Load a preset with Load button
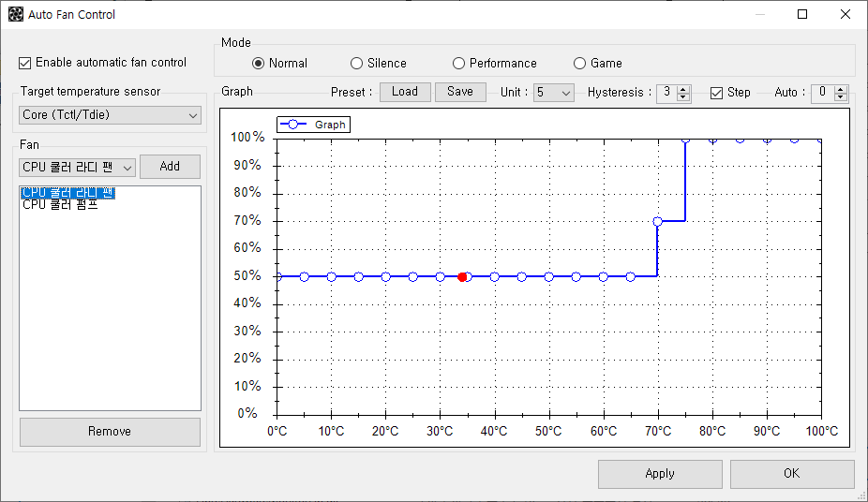The image size is (868, 502). [x=405, y=92]
